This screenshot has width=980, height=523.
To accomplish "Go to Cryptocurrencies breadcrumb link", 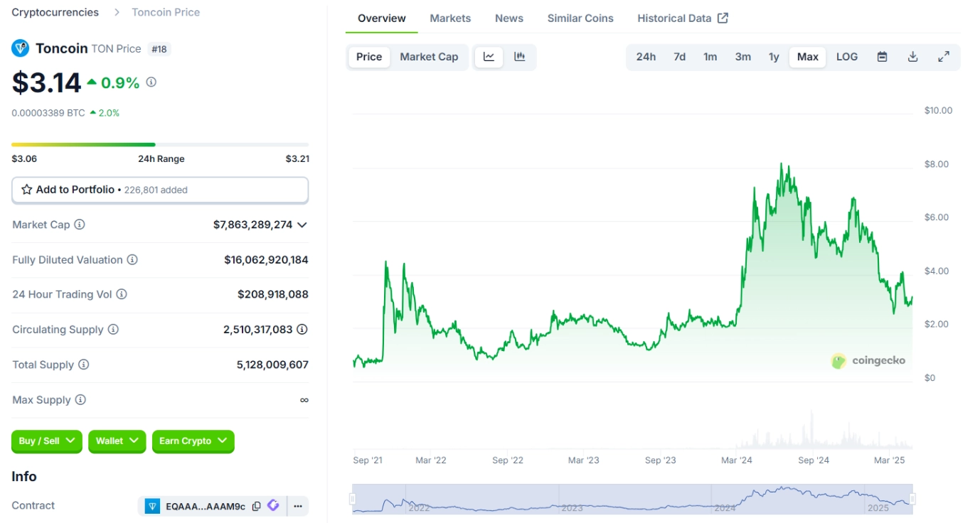I will (x=55, y=12).
